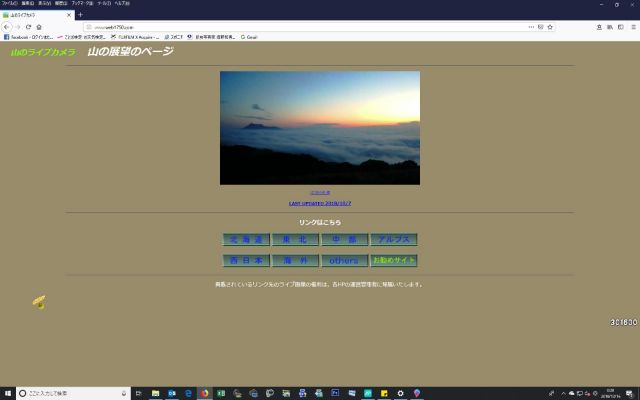Open the 西日本 region button
The width and height of the screenshot is (640, 400).
pos(245,260)
